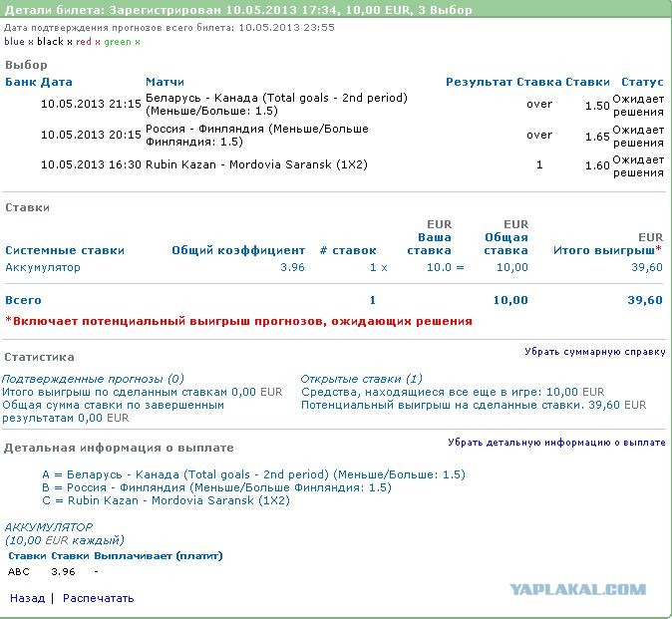Choose the green color scheme link
This screenshot has height=619, width=672.
(x=117, y=42)
